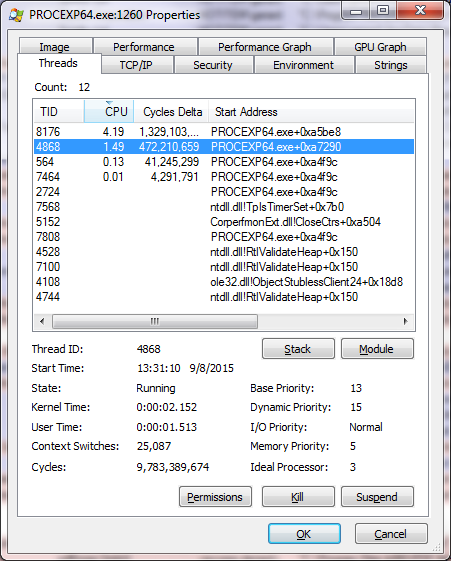Click the 472,210,659 cycles delta cell
The image size is (451, 561).
pos(169,147)
